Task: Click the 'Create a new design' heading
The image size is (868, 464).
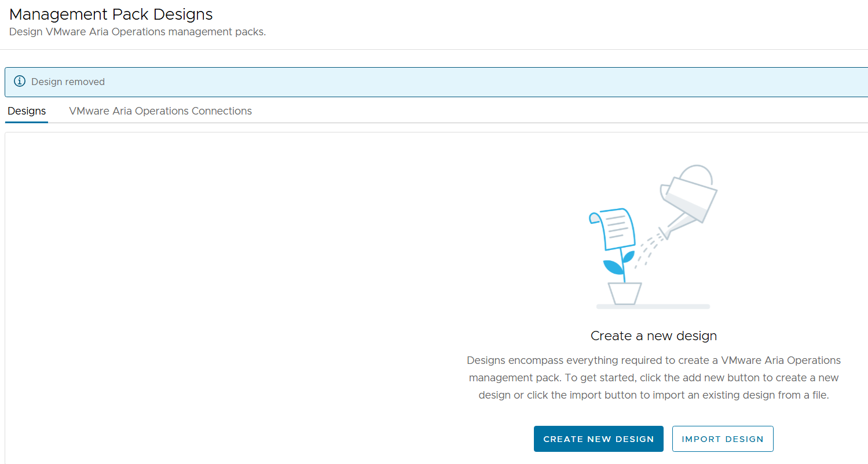Action: pos(654,336)
